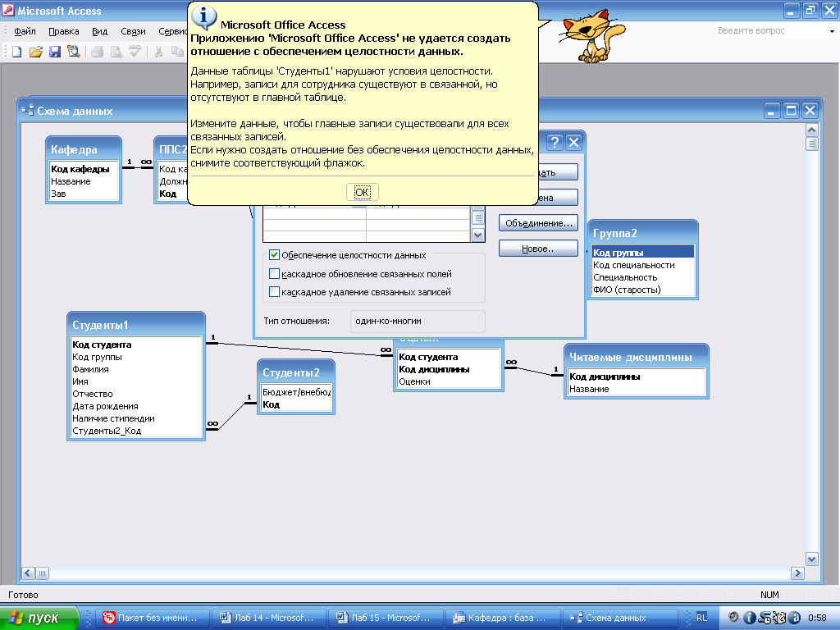Click the Схема данных window title icon

pyautogui.click(x=27, y=111)
